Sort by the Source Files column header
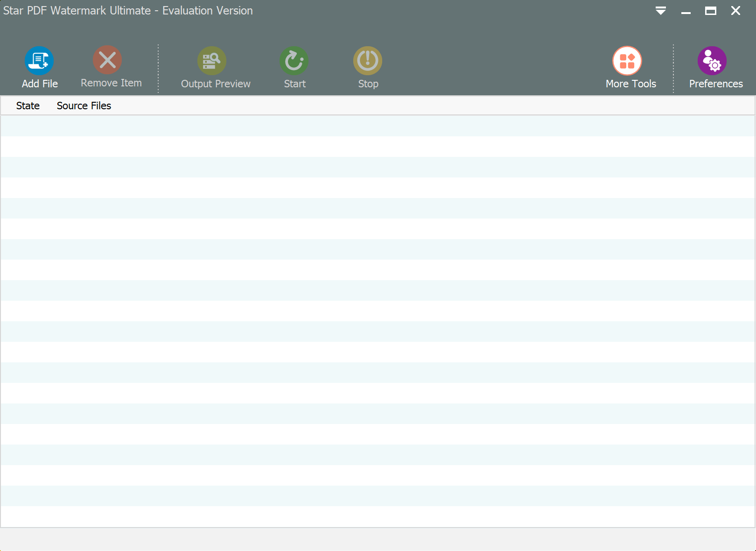The width and height of the screenshot is (756, 551). (84, 106)
